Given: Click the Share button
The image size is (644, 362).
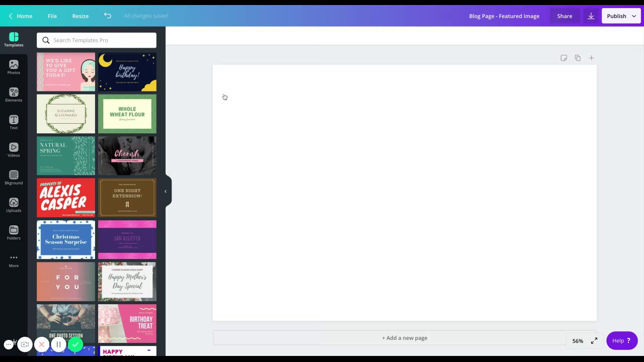Looking at the screenshot, I should pyautogui.click(x=565, y=16).
